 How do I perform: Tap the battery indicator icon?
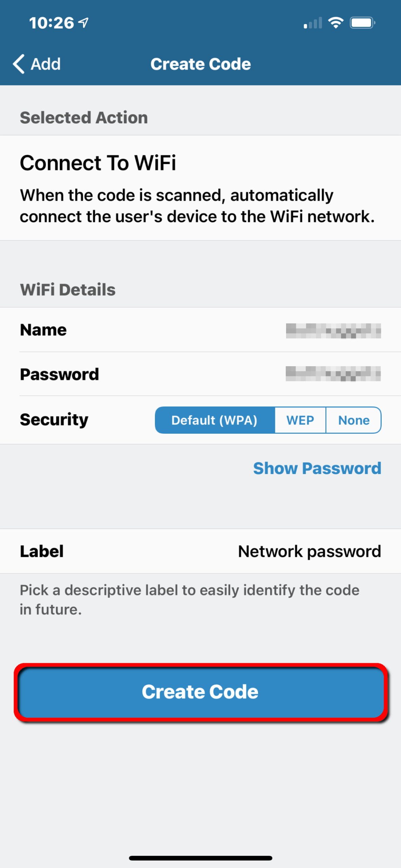pyautogui.click(x=362, y=23)
